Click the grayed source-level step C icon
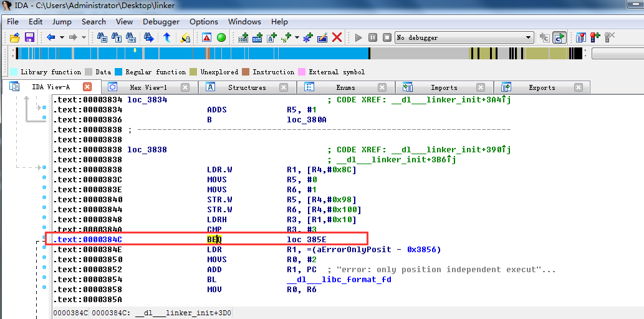 545,38
